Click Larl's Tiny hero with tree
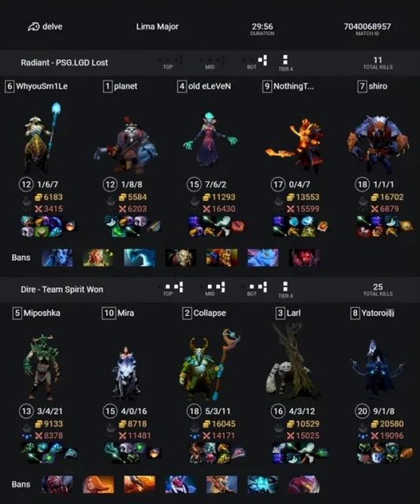The width and height of the screenshot is (420, 504). tap(292, 361)
